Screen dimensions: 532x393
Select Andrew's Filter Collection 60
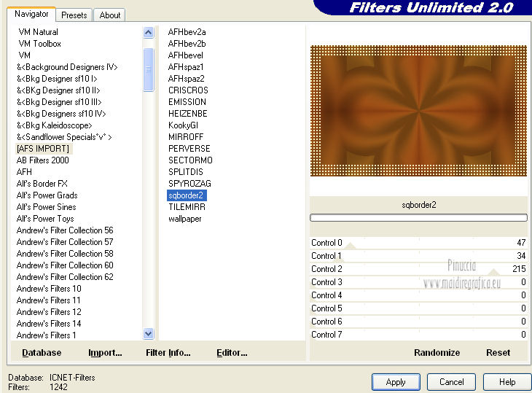click(x=65, y=265)
